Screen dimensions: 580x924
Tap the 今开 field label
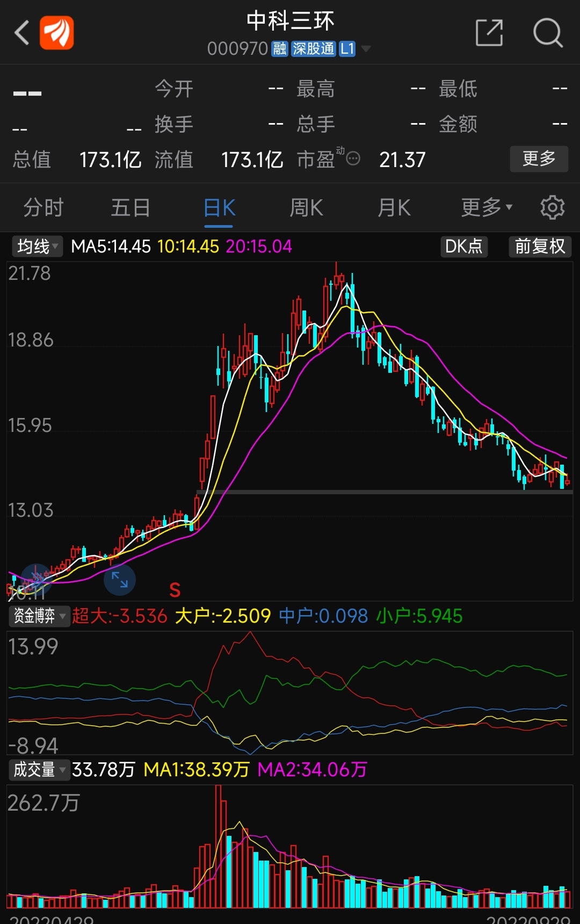(x=174, y=89)
